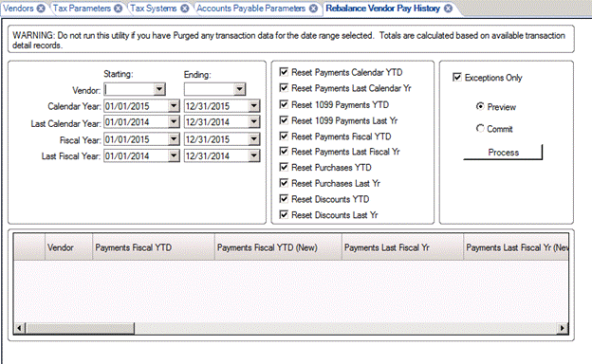This screenshot has width=592, height=364.
Task: Uncheck the Exceptions Only checkbox
Action: point(457,77)
